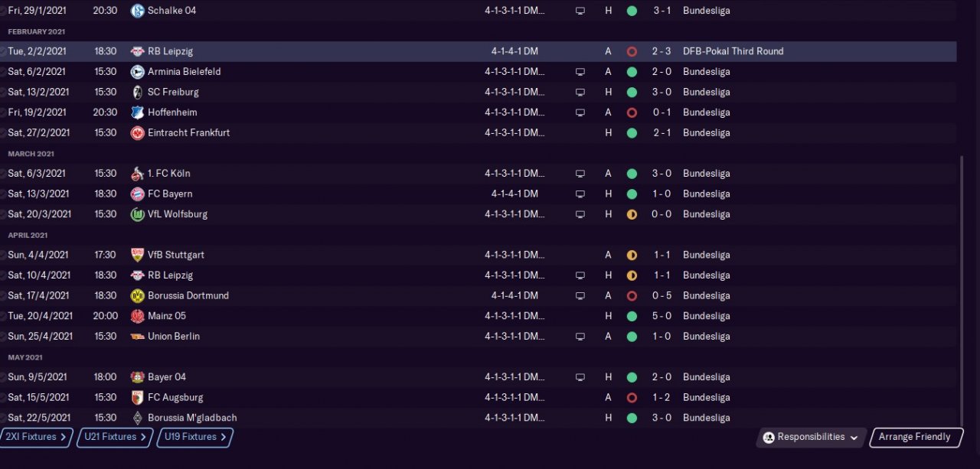Image resolution: width=980 pixels, height=469 pixels.
Task: Click the Borussia Dortmund club badge
Action: [138, 296]
